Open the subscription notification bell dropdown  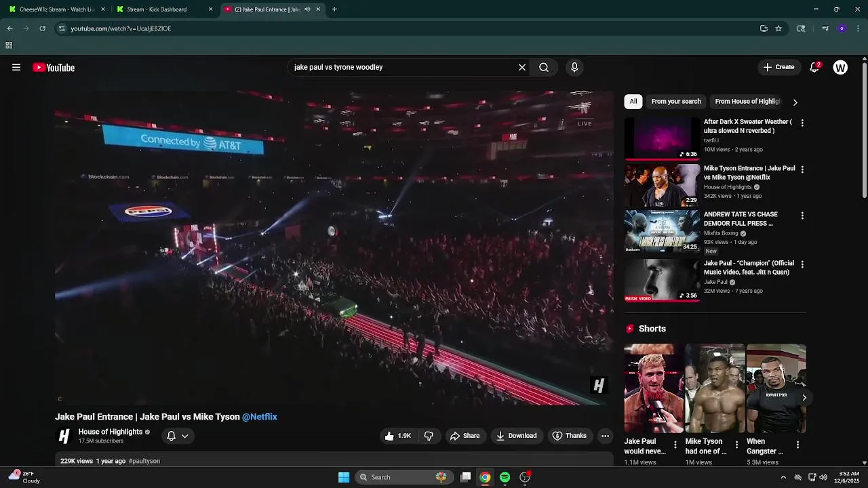point(178,436)
